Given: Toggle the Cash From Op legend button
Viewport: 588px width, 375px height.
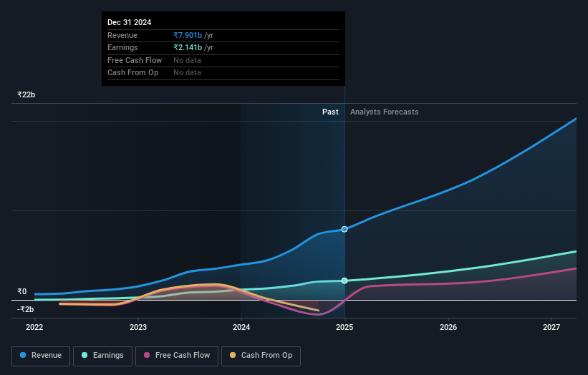Looking at the screenshot, I should [261, 356].
